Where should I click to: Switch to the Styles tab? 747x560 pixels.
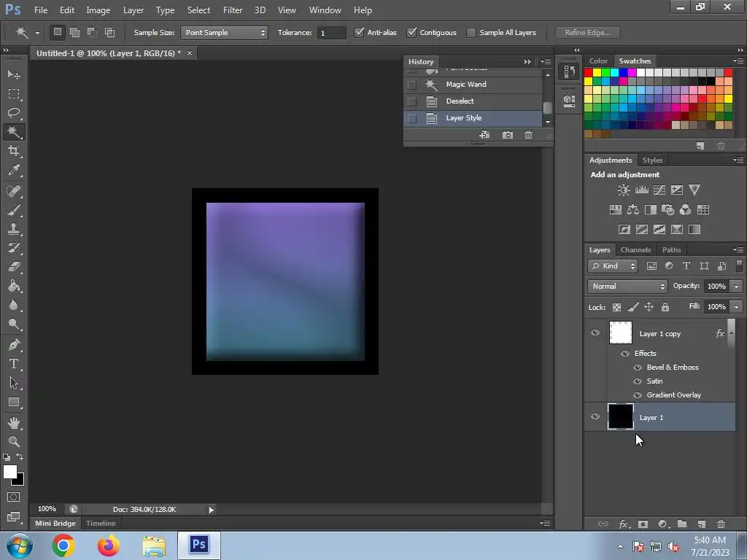pyautogui.click(x=652, y=160)
